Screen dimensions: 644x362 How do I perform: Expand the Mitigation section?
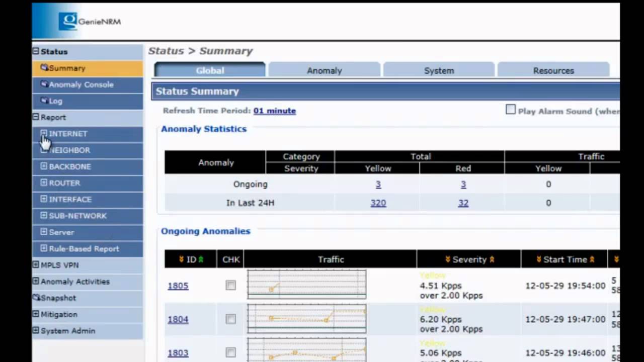[36, 314]
